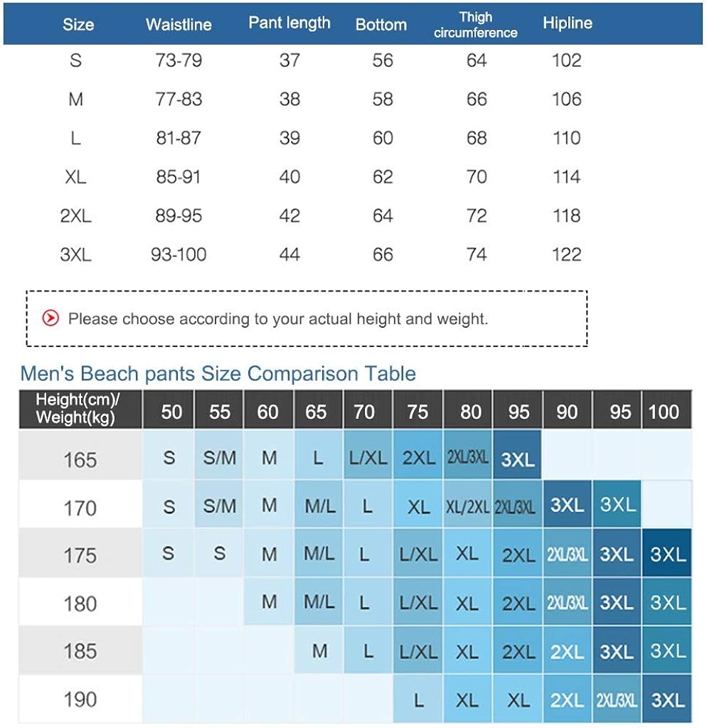The image size is (707, 728).
Task: Select the Height(cm)/Weight(kg) header cell
Action: click(x=79, y=409)
